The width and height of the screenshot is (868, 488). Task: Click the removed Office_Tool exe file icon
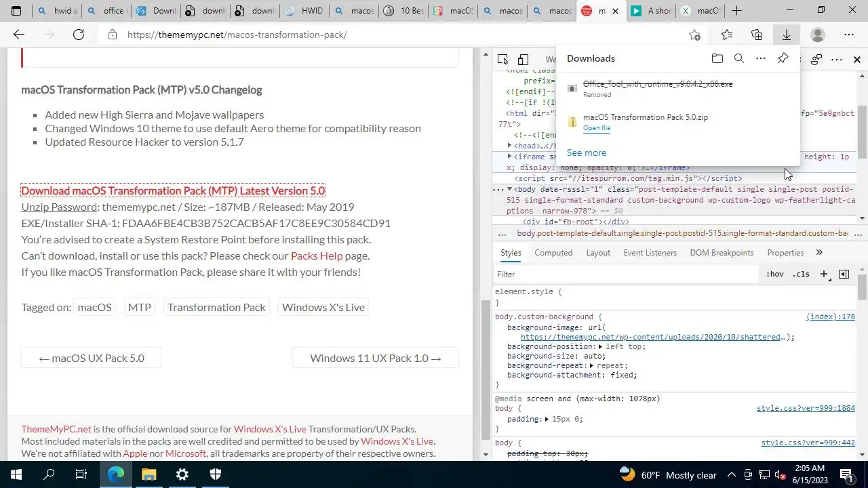coord(572,89)
